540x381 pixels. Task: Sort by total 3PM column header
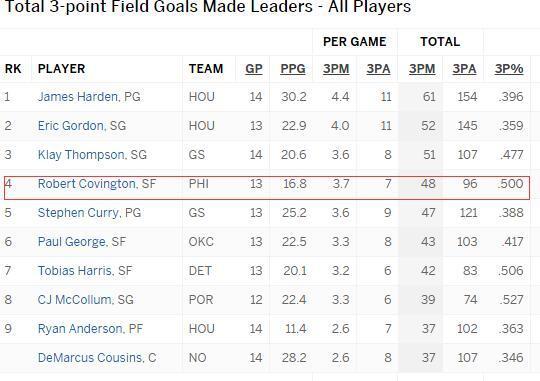point(422,69)
